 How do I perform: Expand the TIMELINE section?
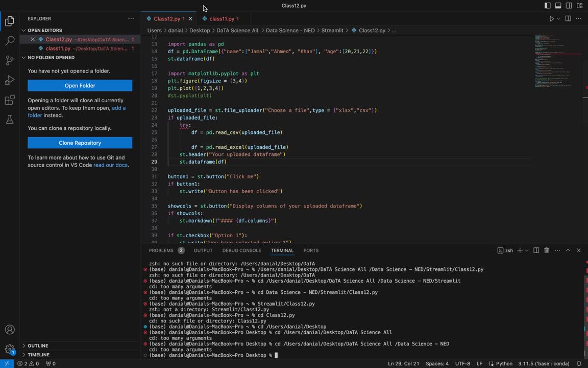tap(38, 355)
